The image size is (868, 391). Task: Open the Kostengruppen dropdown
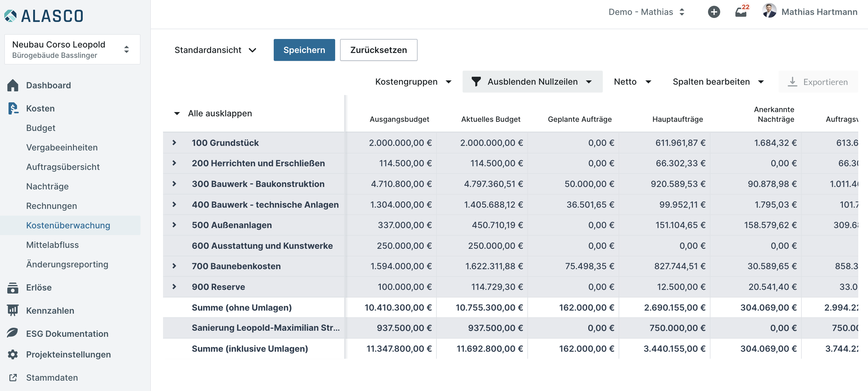413,82
